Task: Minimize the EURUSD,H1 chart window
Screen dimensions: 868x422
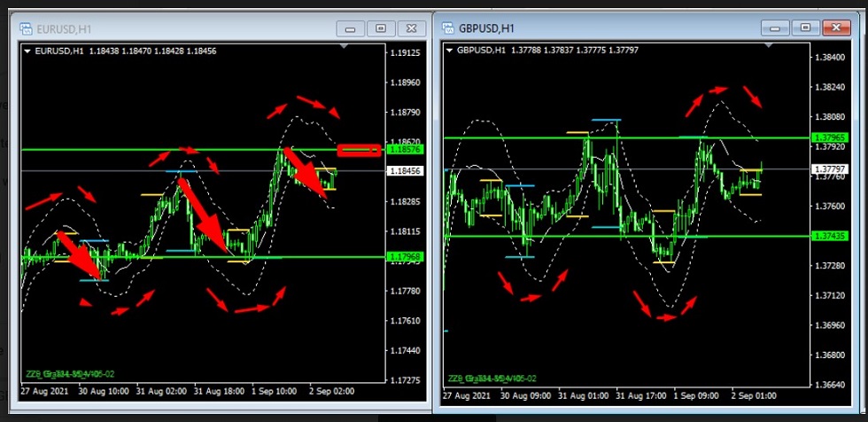Action: pos(352,28)
